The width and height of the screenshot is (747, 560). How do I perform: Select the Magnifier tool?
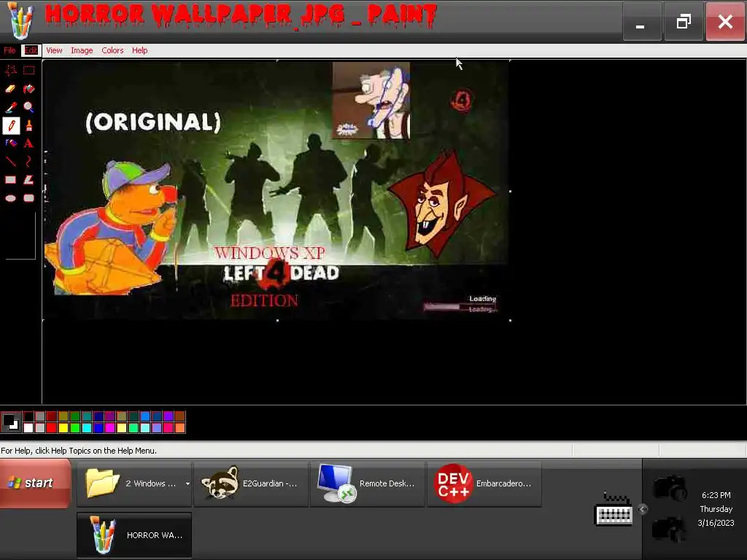click(x=29, y=107)
